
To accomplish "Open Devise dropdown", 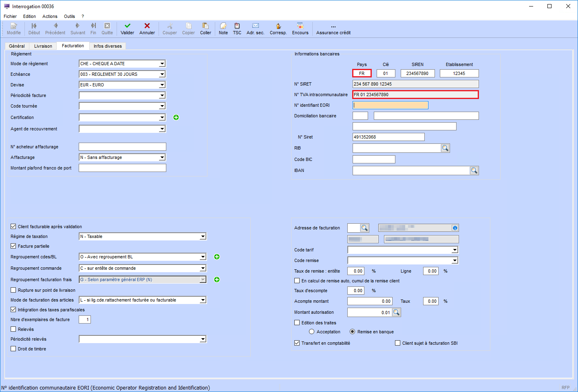I will pyautogui.click(x=162, y=85).
